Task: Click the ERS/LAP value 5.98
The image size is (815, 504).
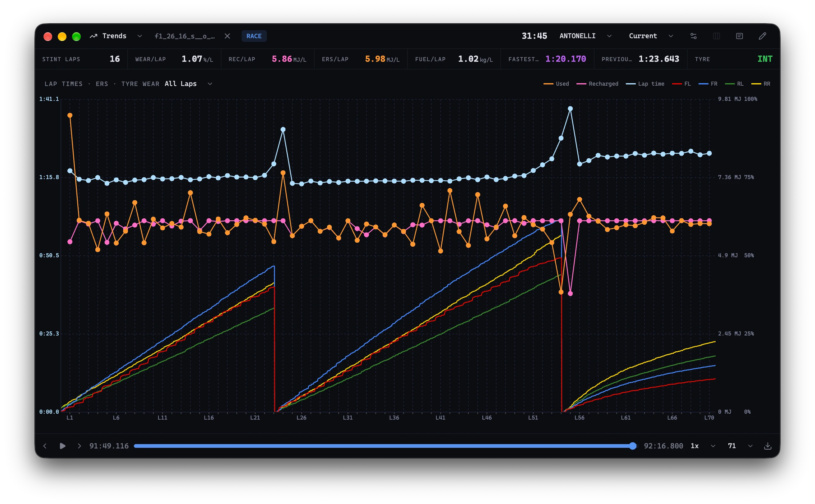Action: (375, 59)
